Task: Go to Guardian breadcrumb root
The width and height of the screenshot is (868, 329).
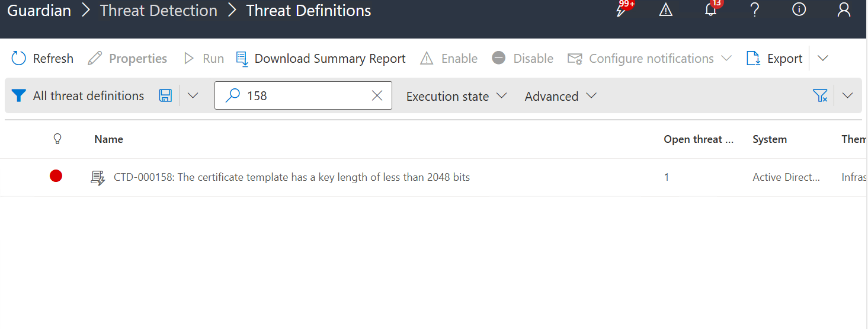Action: 39,10
